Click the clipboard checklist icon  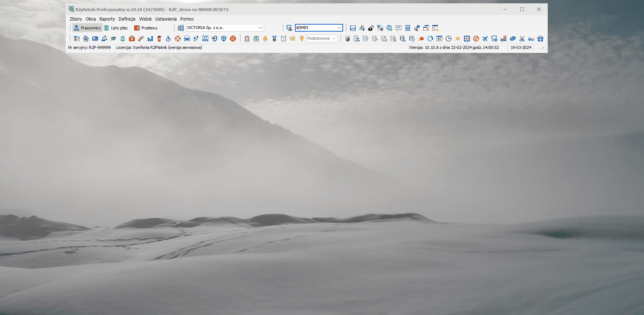coord(123,39)
